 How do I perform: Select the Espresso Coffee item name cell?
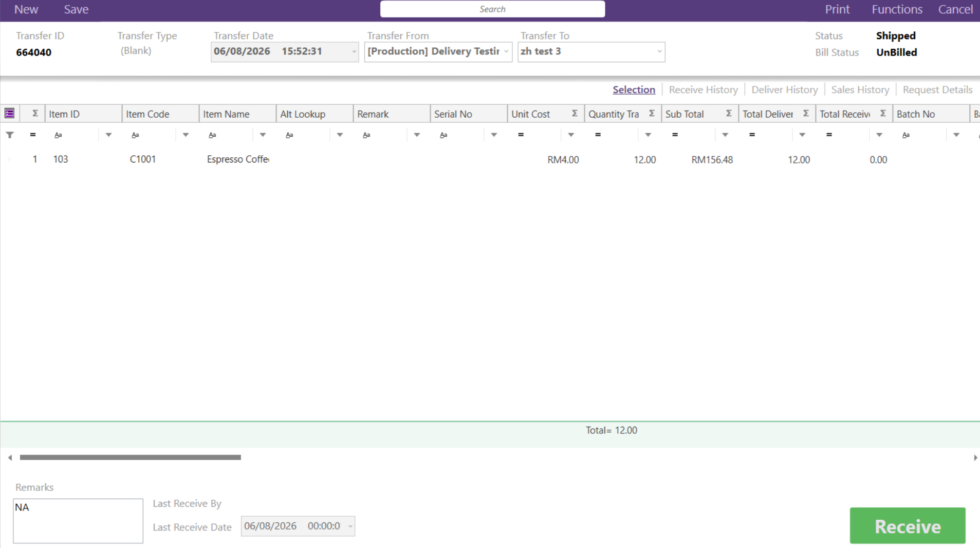[237, 159]
